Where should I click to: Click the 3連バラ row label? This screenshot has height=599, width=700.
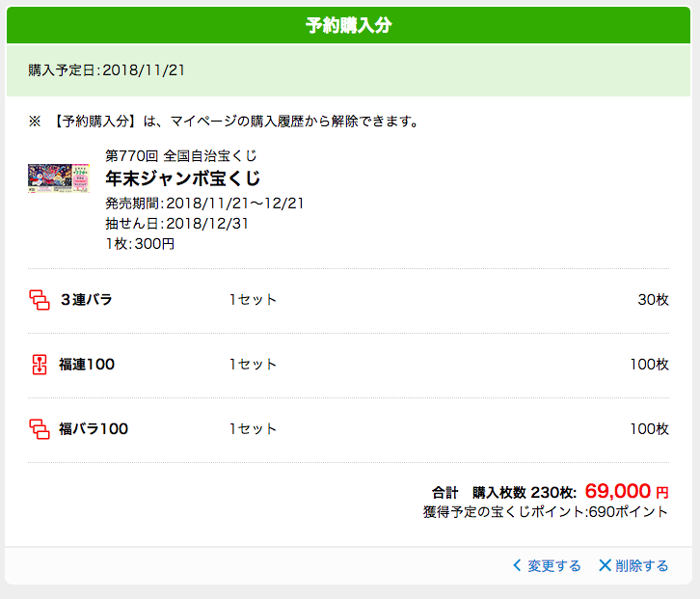click(86, 300)
